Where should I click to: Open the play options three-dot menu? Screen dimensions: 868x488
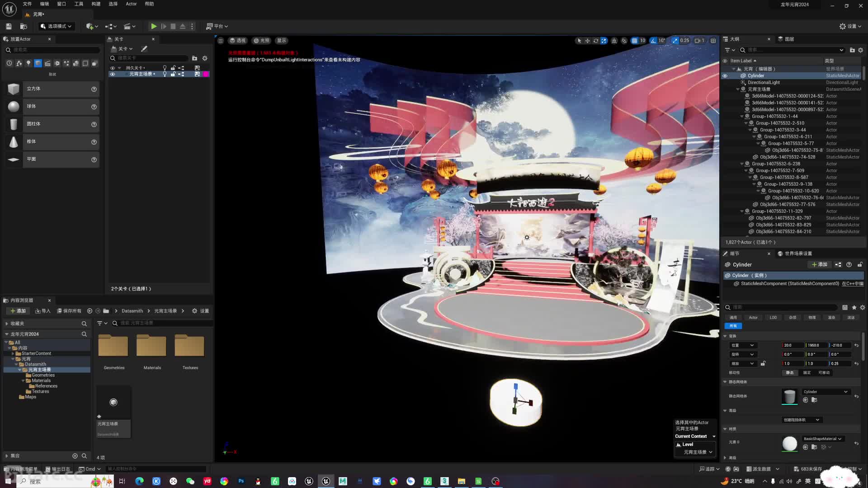192,27
